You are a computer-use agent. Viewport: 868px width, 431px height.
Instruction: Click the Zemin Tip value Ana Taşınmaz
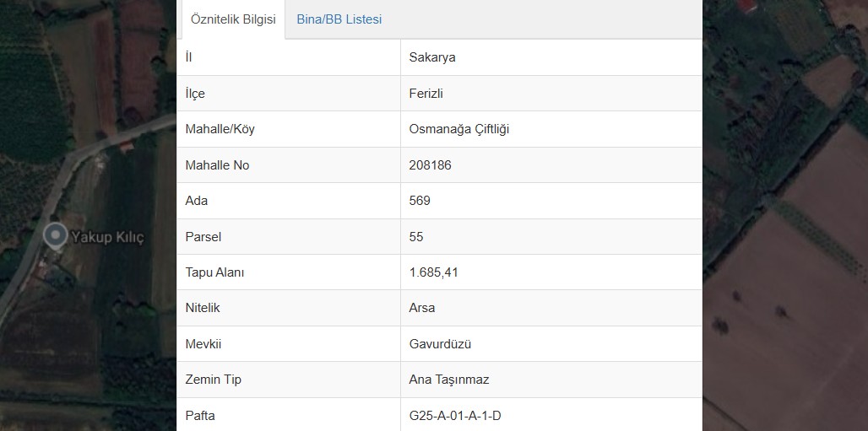[x=449, y=380]
